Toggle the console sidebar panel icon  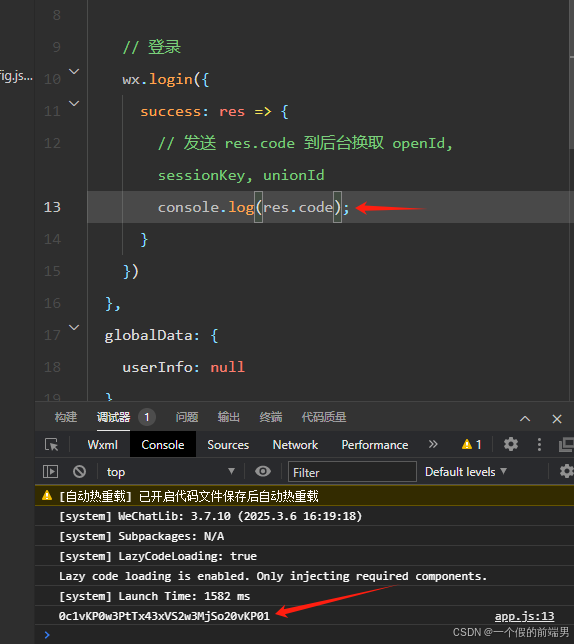click(x=51, y=472)
